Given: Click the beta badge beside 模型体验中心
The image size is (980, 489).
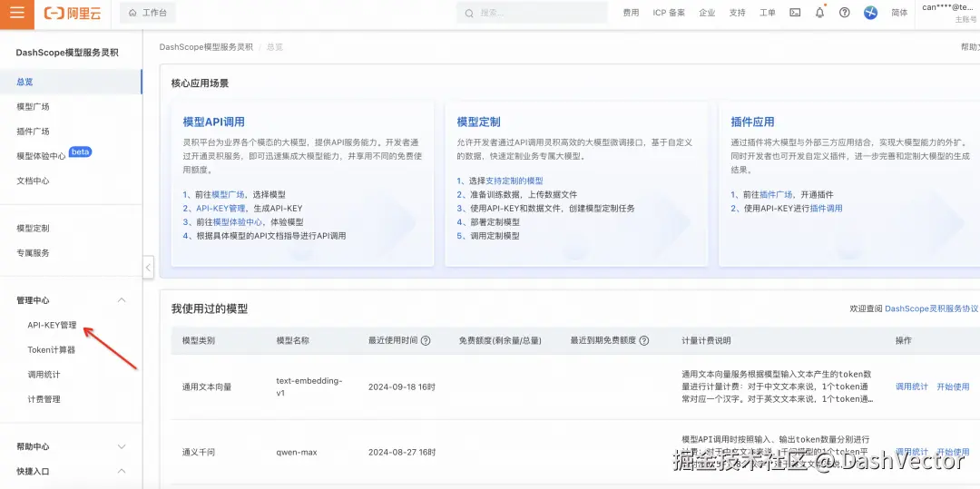Looking at the screenshot, I should (80, 152).
